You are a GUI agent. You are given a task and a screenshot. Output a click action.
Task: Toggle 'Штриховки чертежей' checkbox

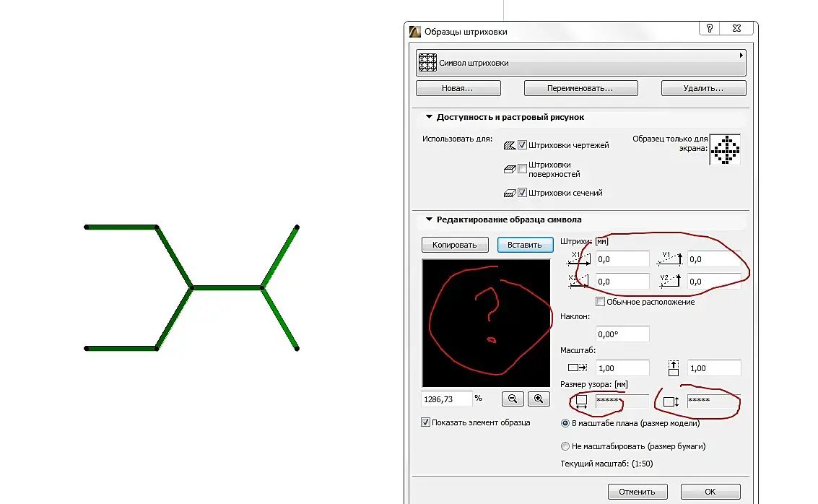(522, 145)
